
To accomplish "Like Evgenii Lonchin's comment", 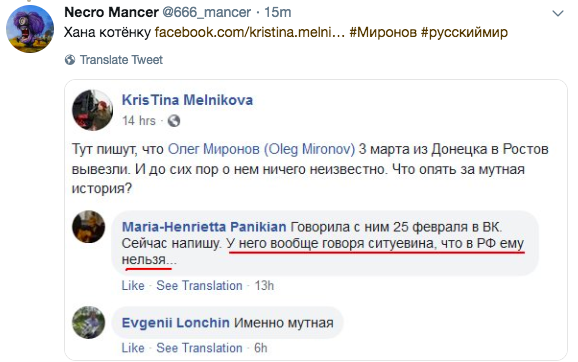I will point(133,348).
